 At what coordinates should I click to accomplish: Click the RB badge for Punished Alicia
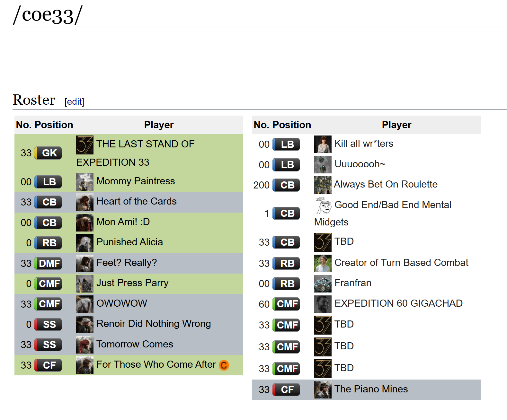tap(48, 243)
